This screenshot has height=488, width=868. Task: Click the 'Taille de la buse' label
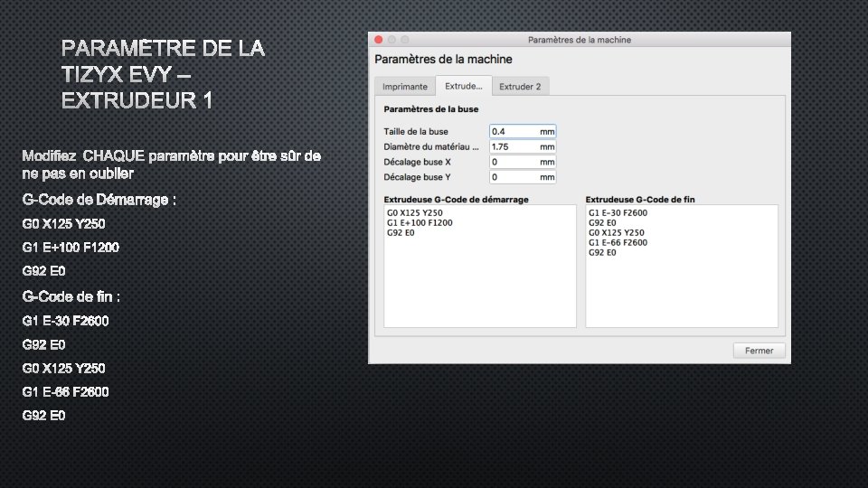coord(416,131)
